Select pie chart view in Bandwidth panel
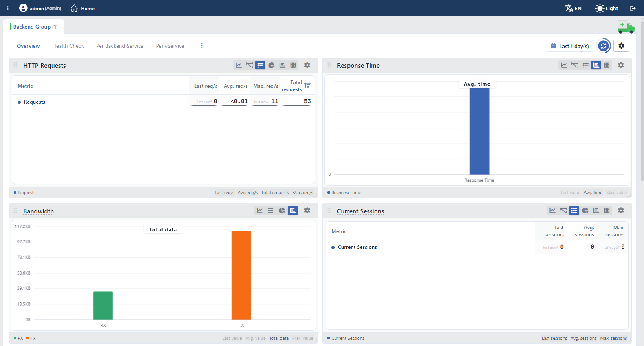The image size is (644, 346). pyautogui.click(x=282, y=211)
